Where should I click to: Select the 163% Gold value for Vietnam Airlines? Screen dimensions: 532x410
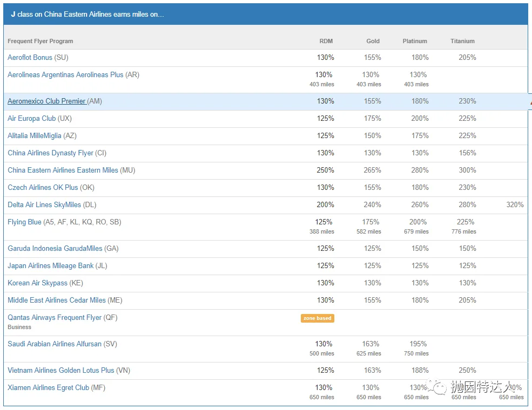point(373,371)
